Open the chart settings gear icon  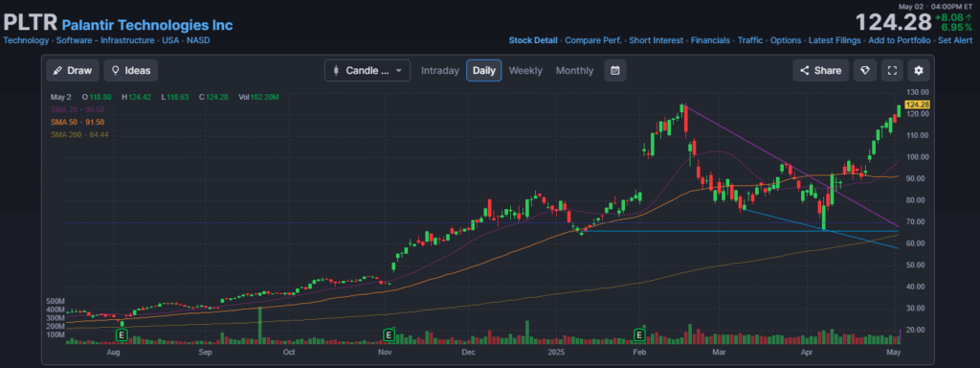click(x=918, y=71)
